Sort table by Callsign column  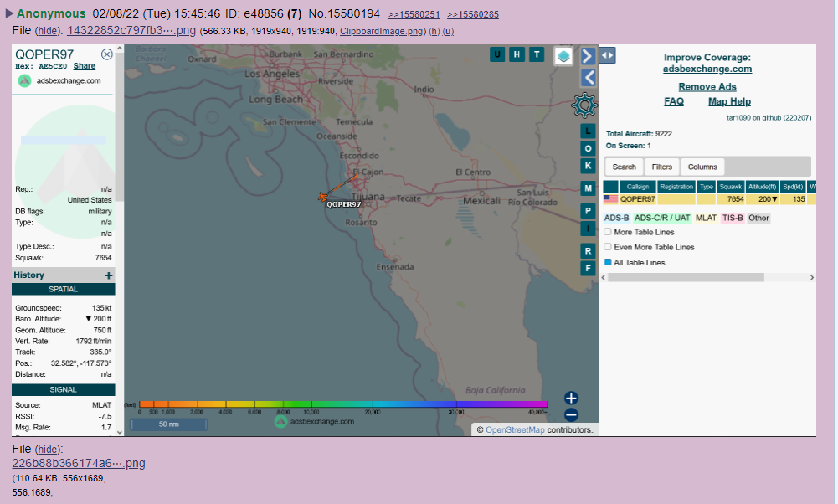(638, 187)
